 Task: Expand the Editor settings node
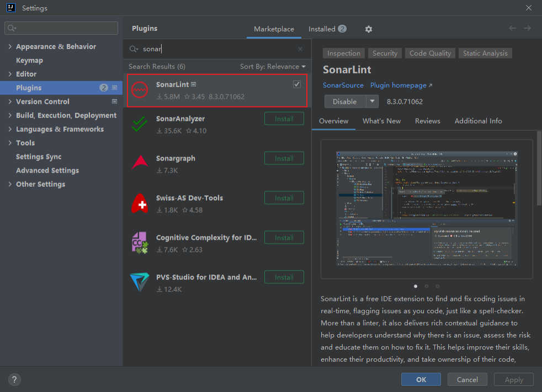click(10, 74)
